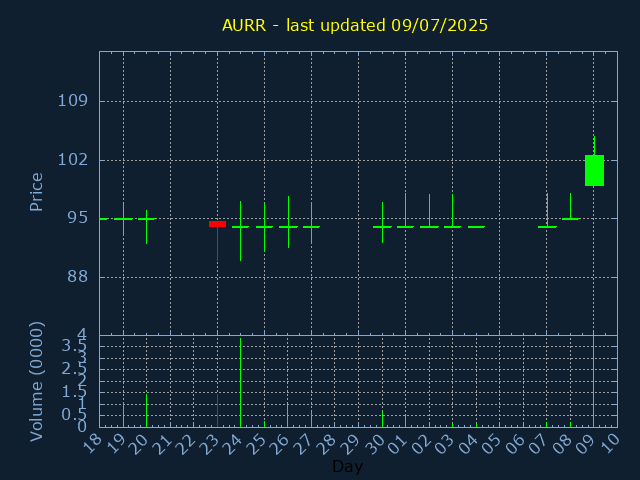The image size is (640, 480).
Task: Click the chart title 'AURR - last updated 09/07/2025'
Action: (355, 25)
